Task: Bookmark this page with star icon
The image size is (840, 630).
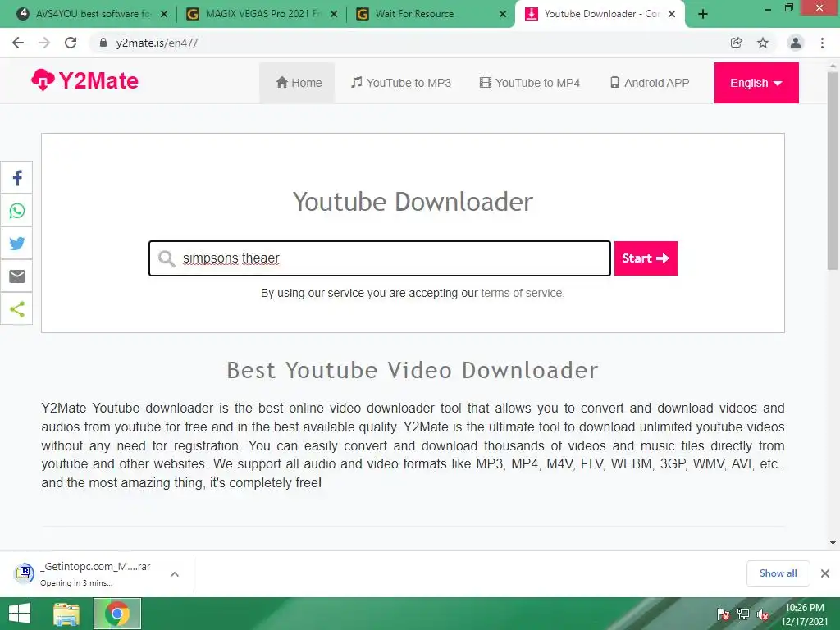Action: tap(763, 43)
